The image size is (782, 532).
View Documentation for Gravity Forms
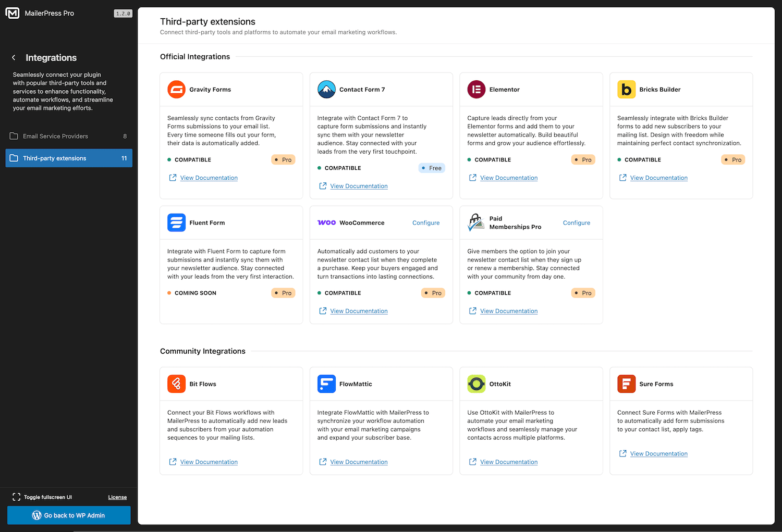point(209,178)
